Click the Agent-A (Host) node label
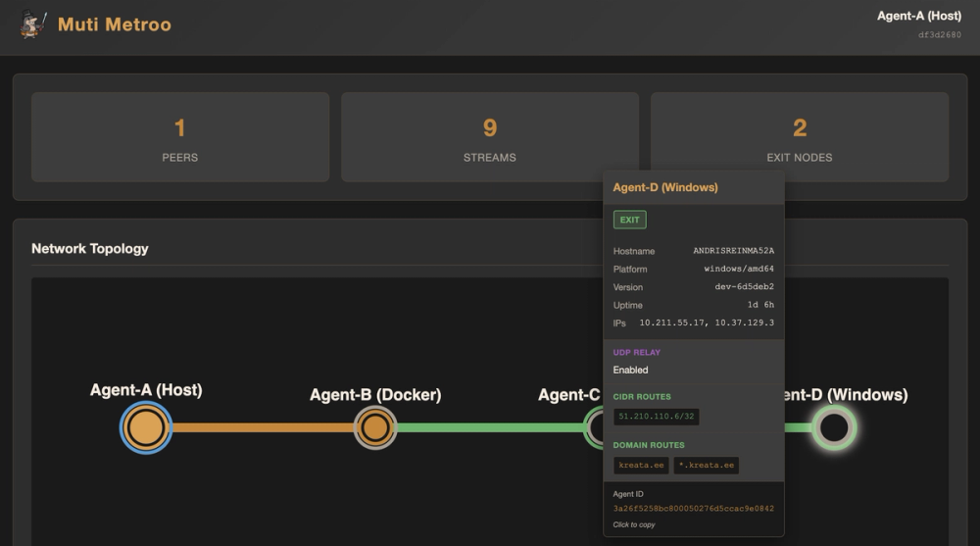This screenshot has width=980, height=546. (x=146, y=390)
